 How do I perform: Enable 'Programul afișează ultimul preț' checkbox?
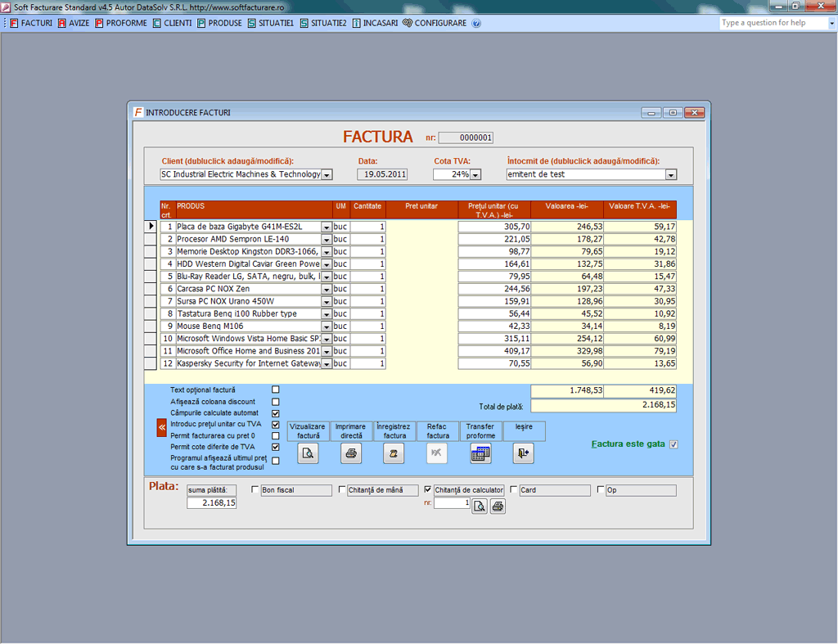click(x=276, y=461)
